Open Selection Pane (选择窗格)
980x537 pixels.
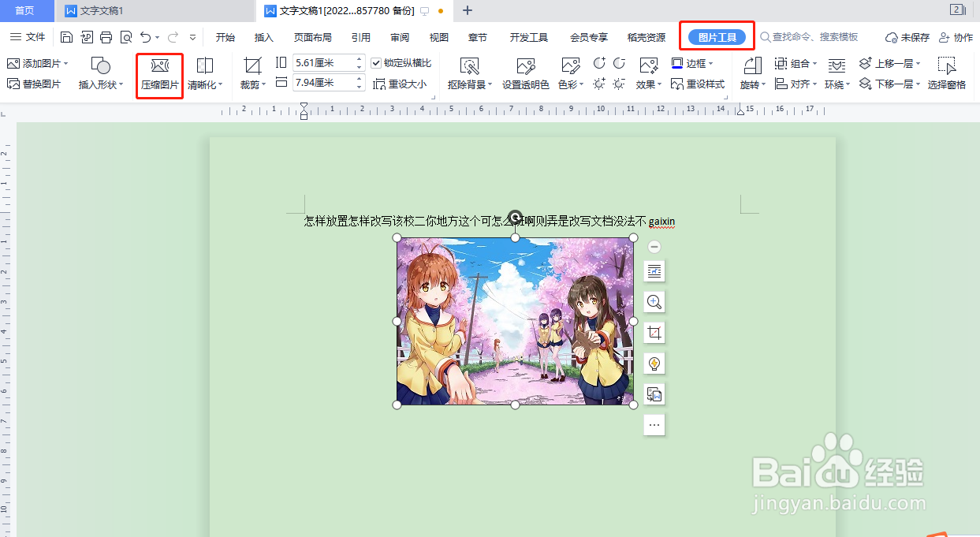947,74
